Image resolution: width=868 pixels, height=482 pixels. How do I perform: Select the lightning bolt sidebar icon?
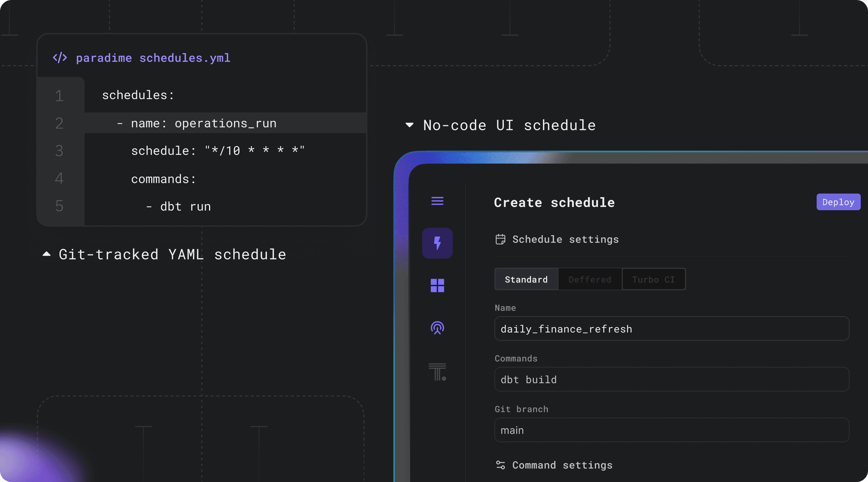(x=437, y=243)
